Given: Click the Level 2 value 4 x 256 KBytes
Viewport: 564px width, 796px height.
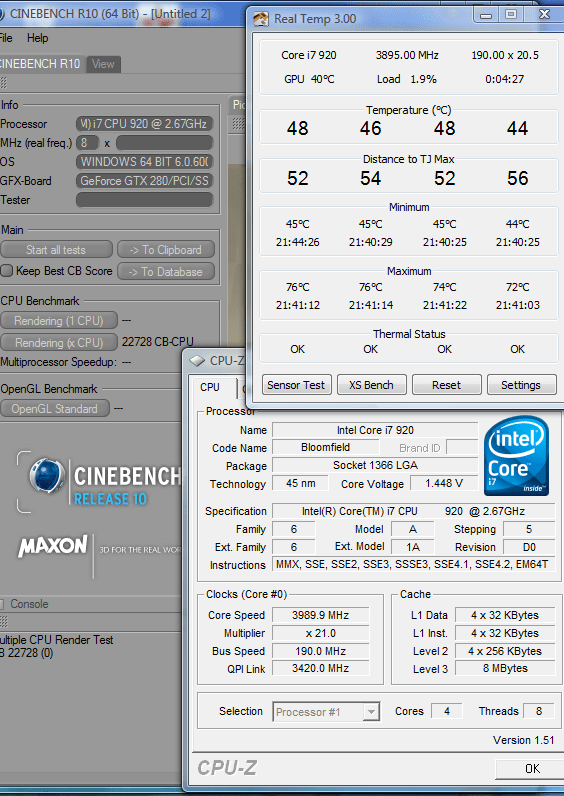Looking at the screenshot, I should (505, 651).
